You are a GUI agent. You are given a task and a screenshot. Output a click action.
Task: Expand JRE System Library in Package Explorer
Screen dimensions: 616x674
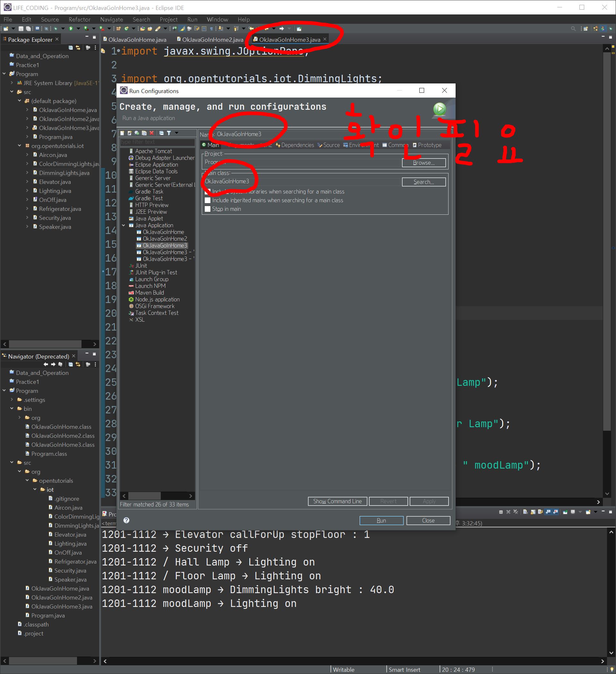coord(12,83)
